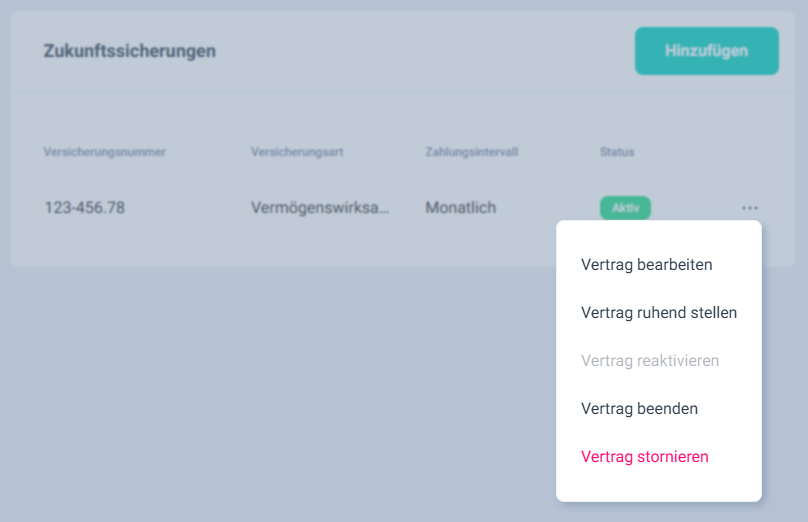
Task: Click empty row space between Monatlich and Aktiv
Action: (548, 208)
